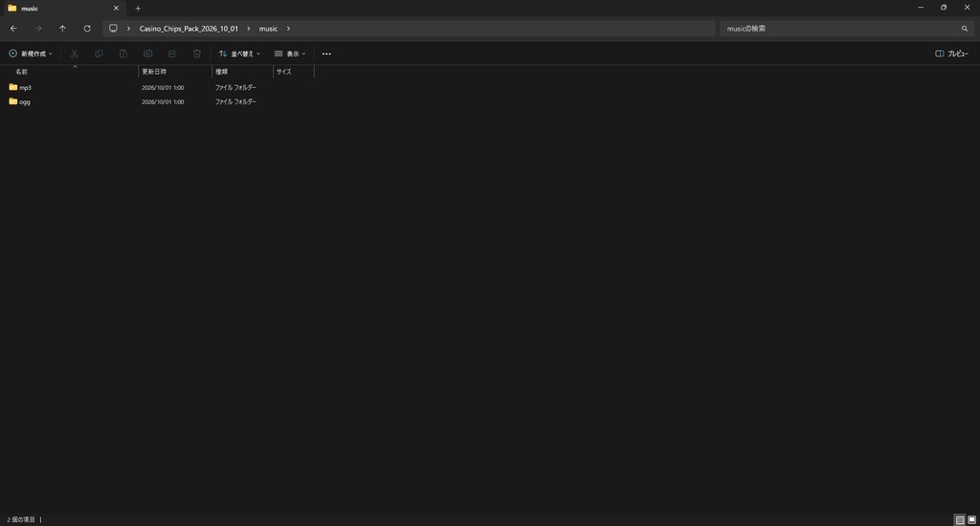Click the PC monitor icon in address bar
Viewport: 980px width, 526px height.
coord(113,28)
